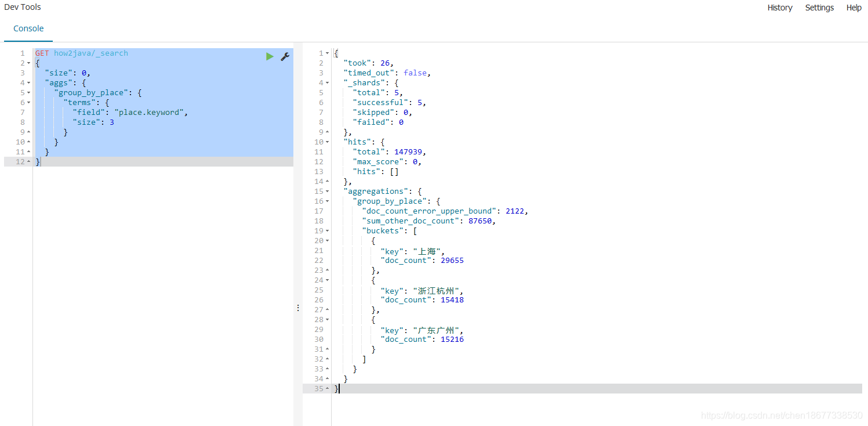Click the doc_count_error_upper_bound 2122 line
Screen dimensions: 868x426
(x=445, y=211)
